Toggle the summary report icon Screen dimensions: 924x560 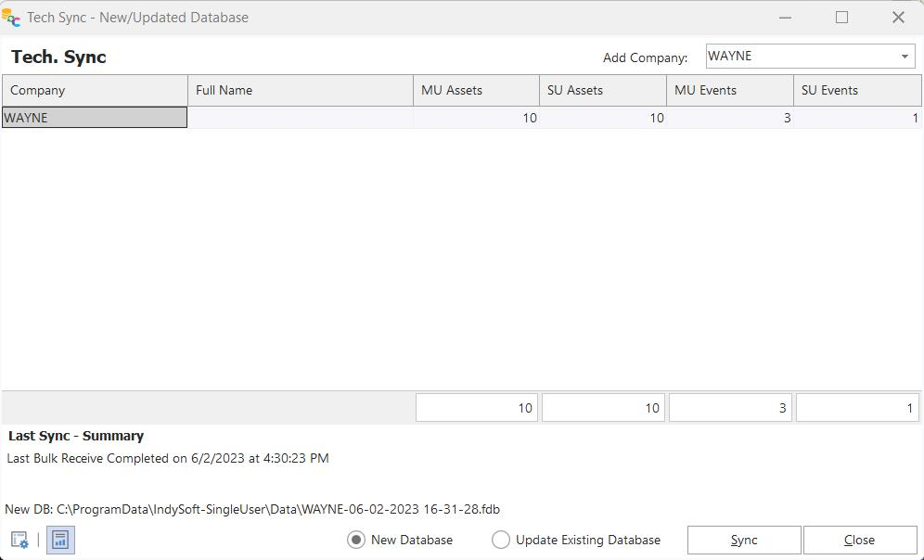pyautogui.click(x=60, y=540)
